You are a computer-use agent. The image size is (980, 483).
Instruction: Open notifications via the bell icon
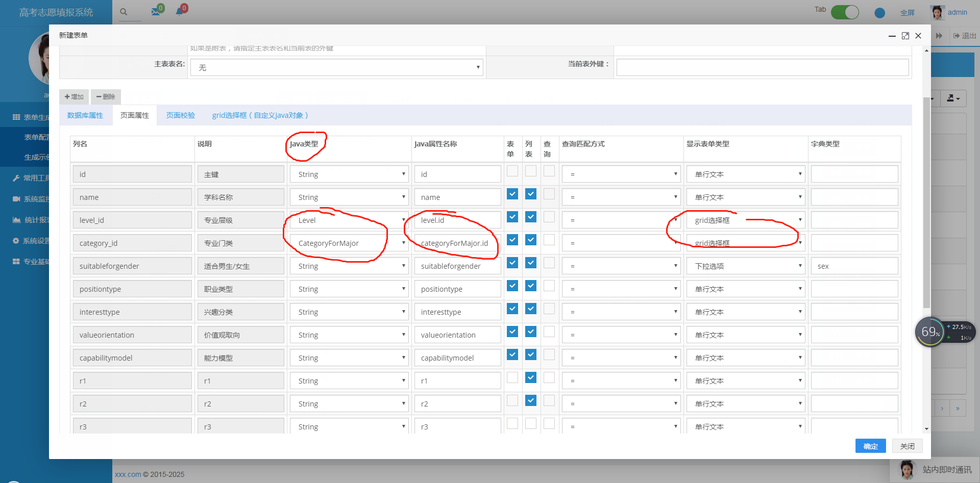179,12
